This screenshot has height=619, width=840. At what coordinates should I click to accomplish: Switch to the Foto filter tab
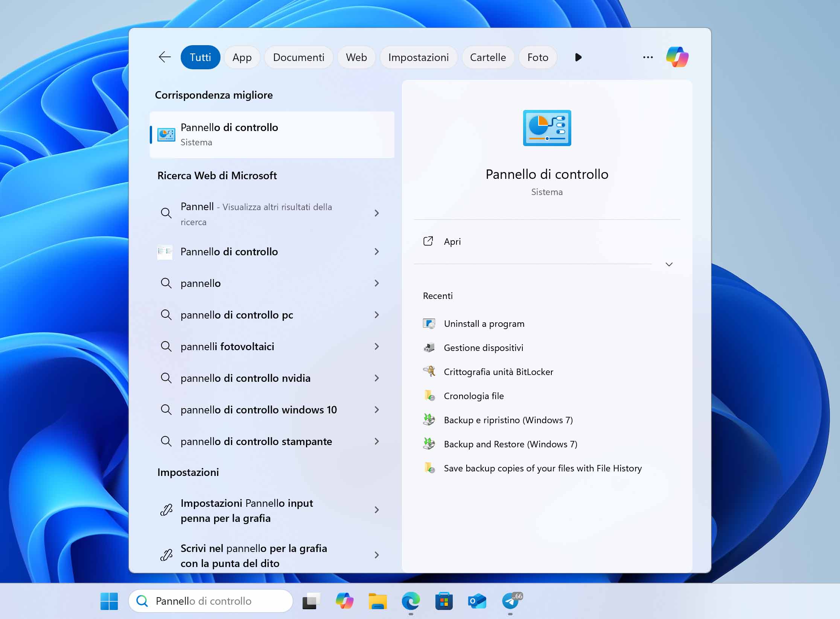pos(538,57)
